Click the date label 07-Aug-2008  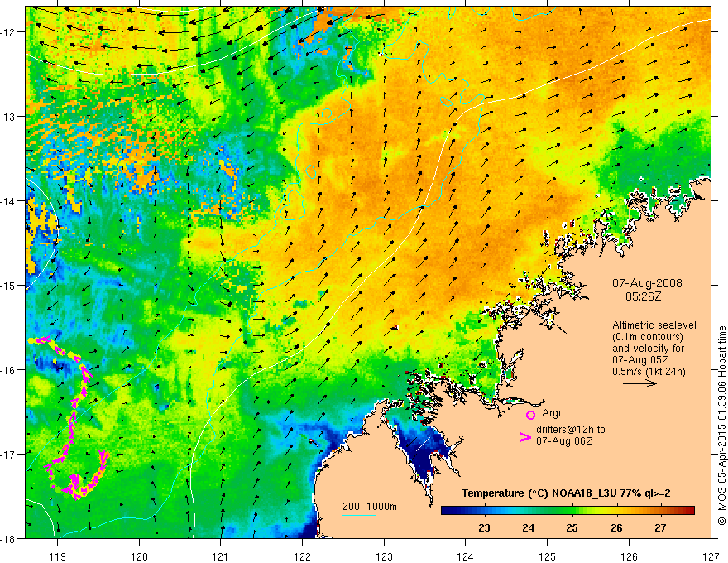(647, 283)
